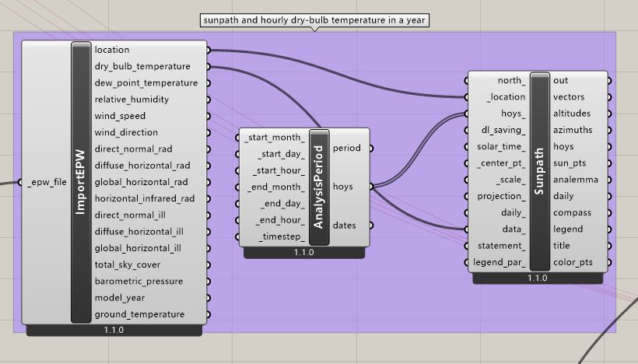
Task: Click sun_pts output
Action: (570, 163)
